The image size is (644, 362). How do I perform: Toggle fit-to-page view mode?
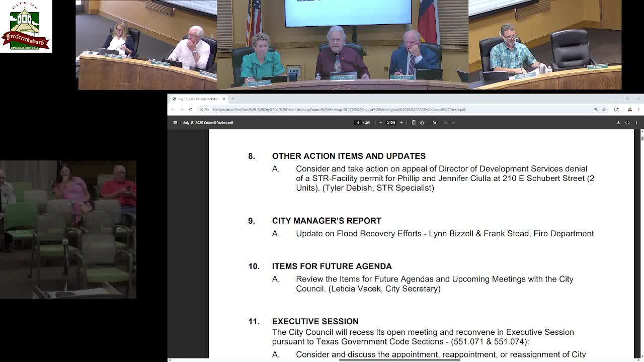coord(413,122)
